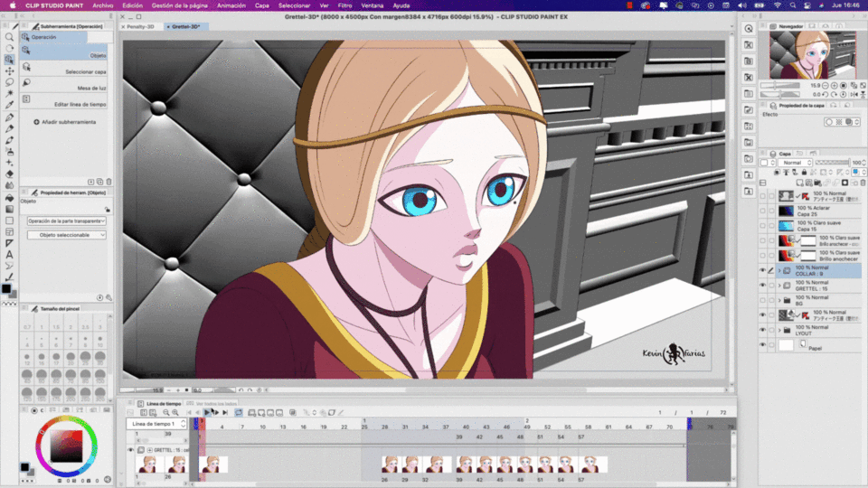The height and width of the screenshot is (488, 868).
Task: Select the Auto select wand tool
Action: 9,93
